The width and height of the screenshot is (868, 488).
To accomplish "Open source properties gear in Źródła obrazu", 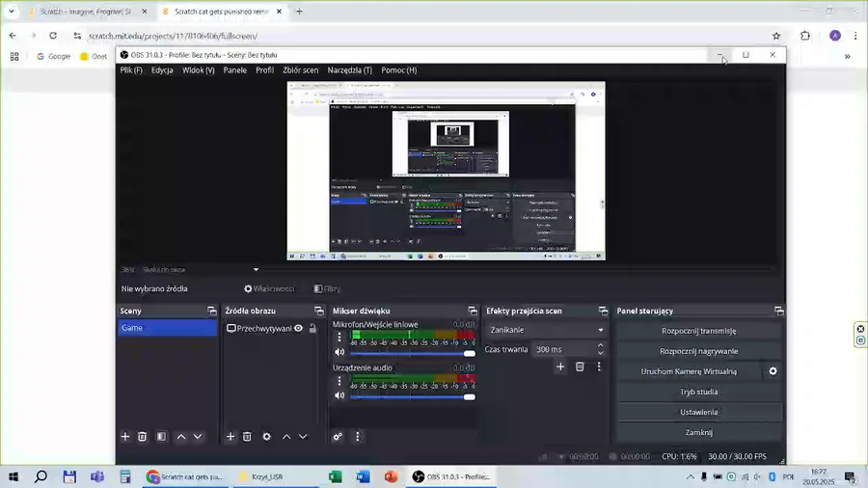I will point(267,437).
